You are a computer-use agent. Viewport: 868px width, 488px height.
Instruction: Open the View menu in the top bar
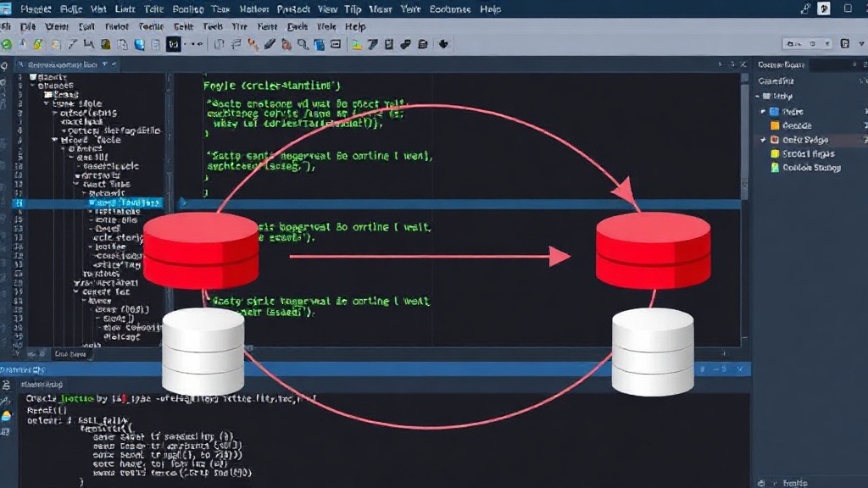(x=327, y=9)
